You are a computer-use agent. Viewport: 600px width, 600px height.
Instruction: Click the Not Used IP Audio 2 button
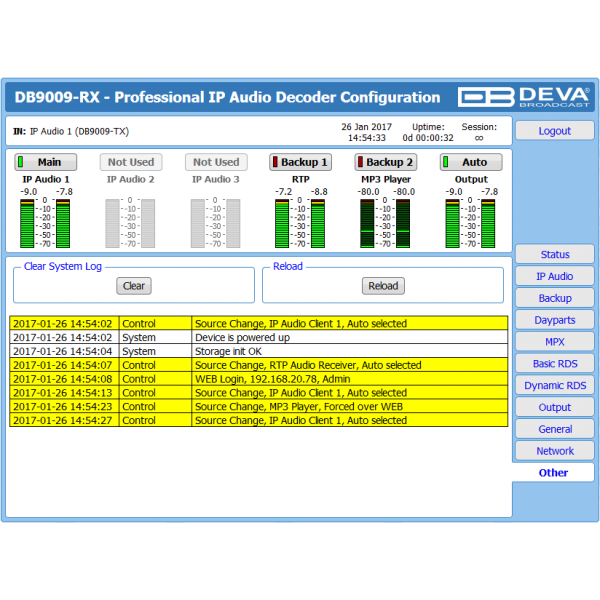click(x=131, y=162)
